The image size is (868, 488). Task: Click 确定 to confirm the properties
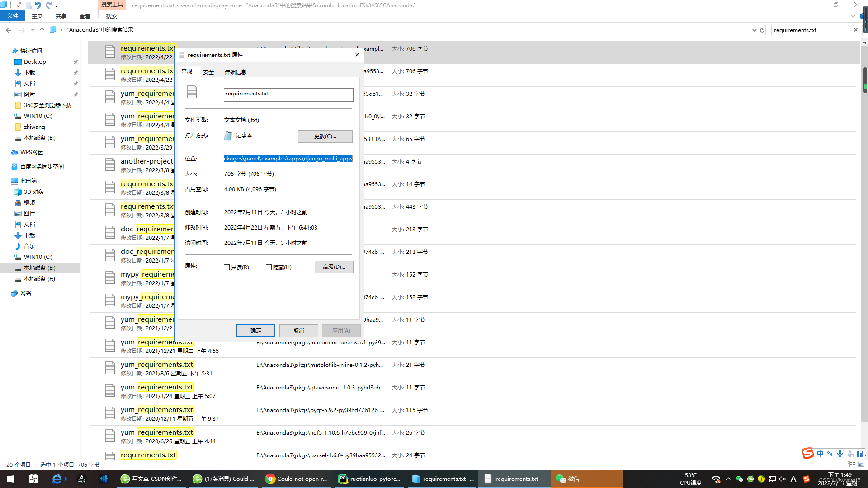255,330
